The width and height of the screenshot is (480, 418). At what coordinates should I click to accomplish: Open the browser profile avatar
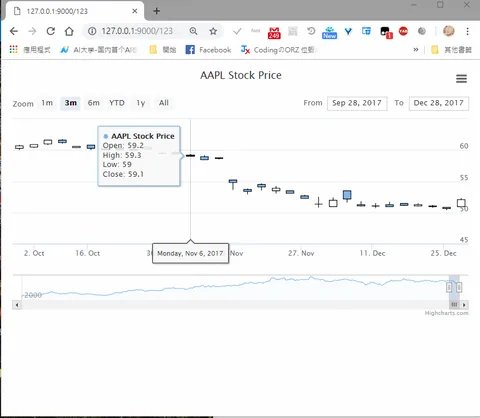pyautogui.click(x=449, y=31)
